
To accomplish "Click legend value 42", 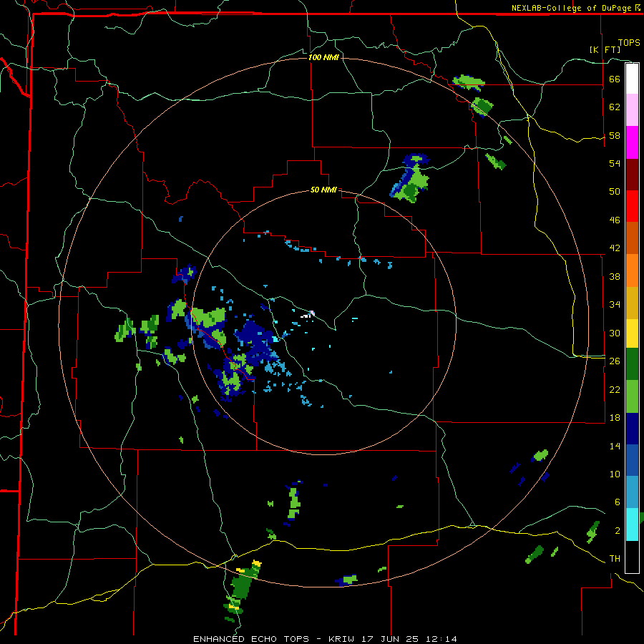I will pyautogui.click(x=615, y=248).
